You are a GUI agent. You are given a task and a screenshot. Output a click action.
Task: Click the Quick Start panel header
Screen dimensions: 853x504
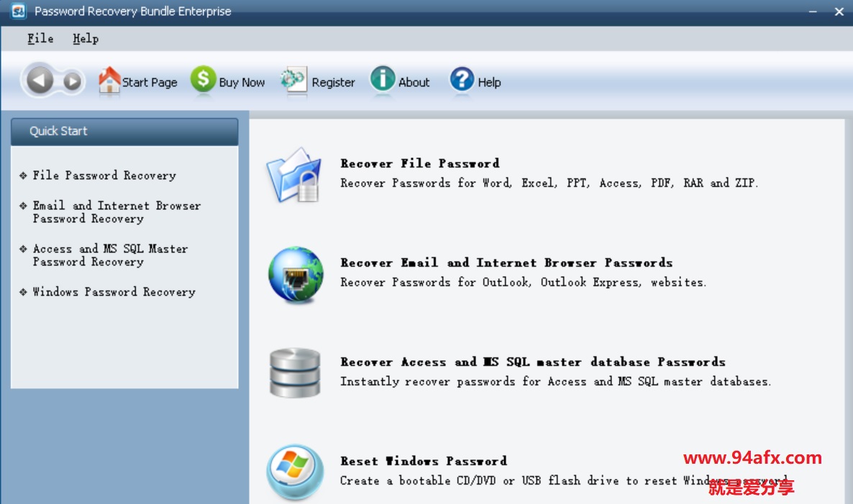(124, 132)
